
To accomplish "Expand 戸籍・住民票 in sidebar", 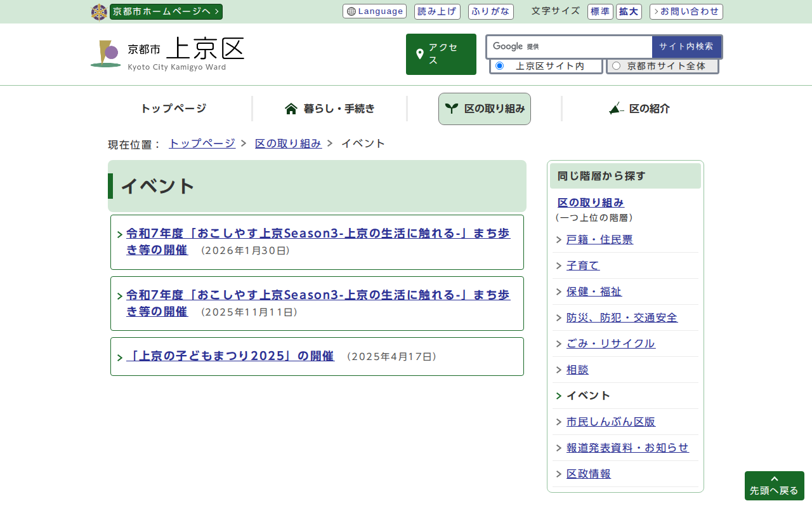I will [x=599, y=239].
